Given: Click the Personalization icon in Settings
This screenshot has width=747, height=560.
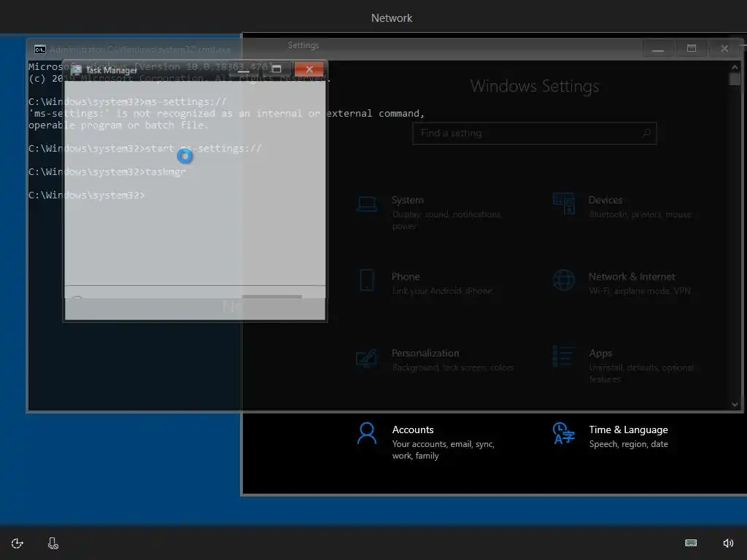Looking at the screenshot, I should click(367, 358).
